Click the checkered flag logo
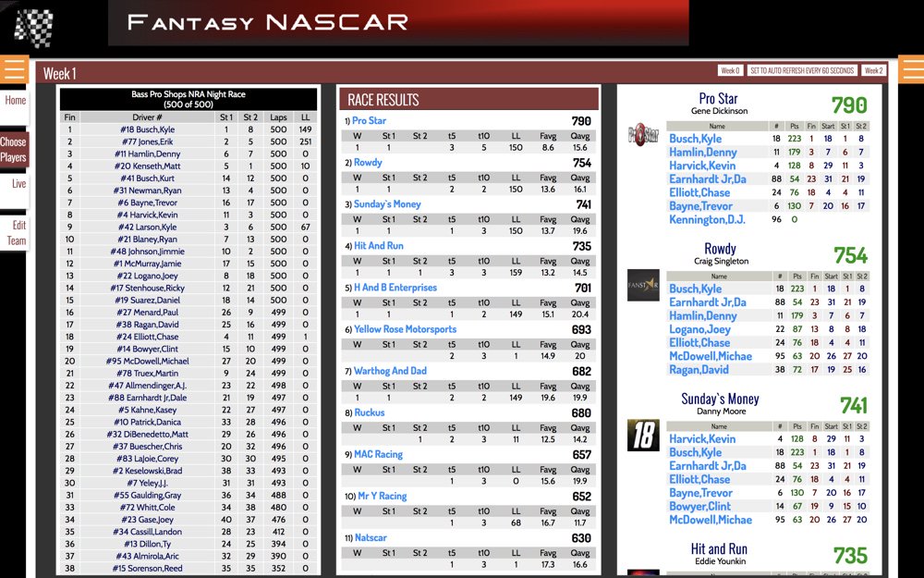This screenshot has width=924, height=578. (x=34, y=28)
